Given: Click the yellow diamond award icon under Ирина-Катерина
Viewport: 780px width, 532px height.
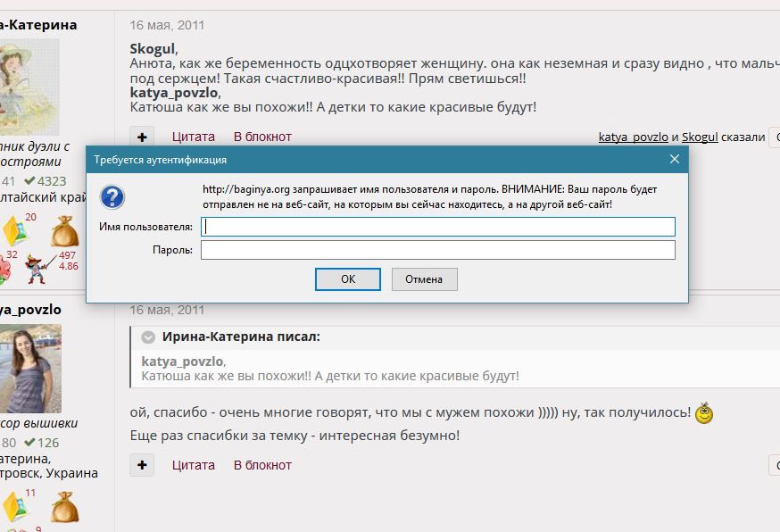Looking at the screenshot, I should point(15,232).
